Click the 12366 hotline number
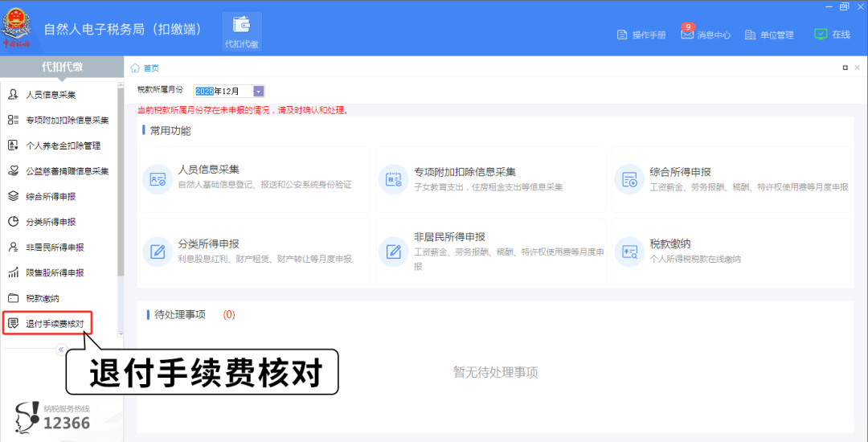 (67, 424)
